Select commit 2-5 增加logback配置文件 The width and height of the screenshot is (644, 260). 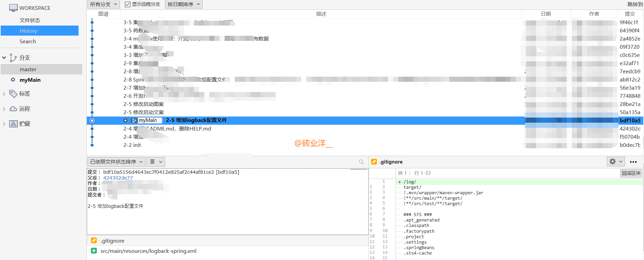tap(196, 120)
